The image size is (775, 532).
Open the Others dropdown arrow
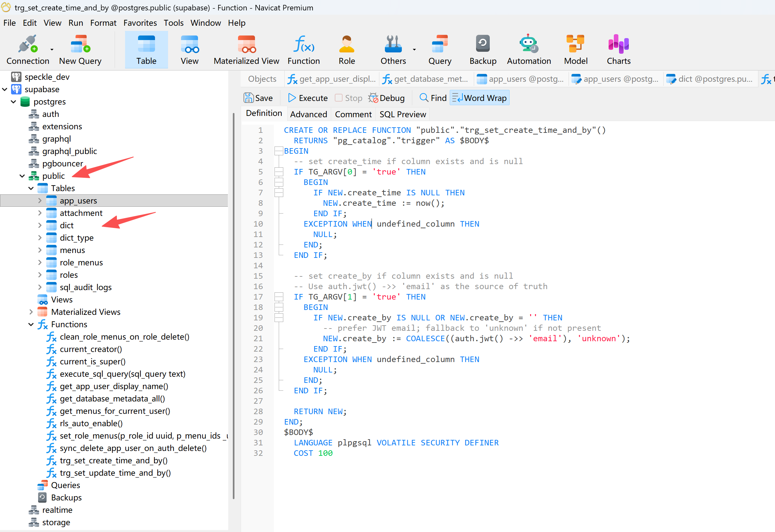414,49
